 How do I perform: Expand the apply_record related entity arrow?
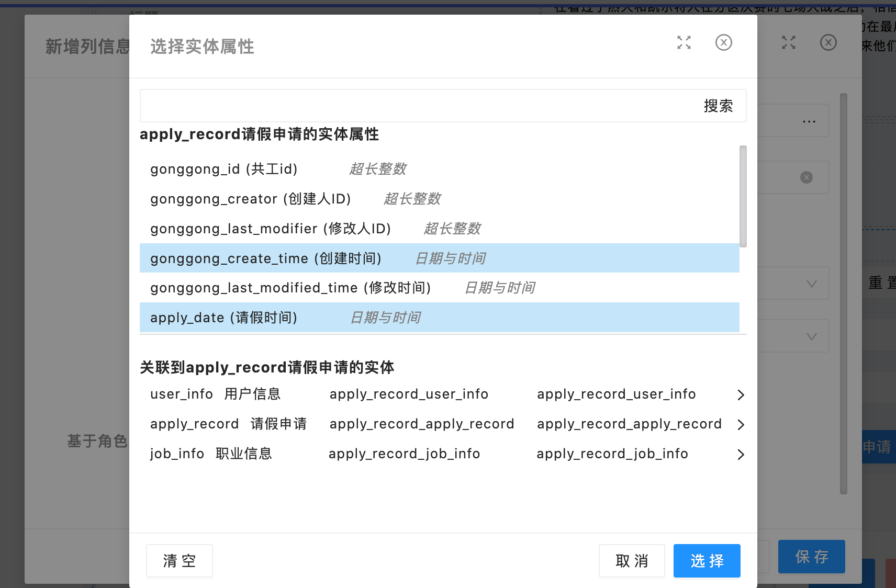coord(741,425)
